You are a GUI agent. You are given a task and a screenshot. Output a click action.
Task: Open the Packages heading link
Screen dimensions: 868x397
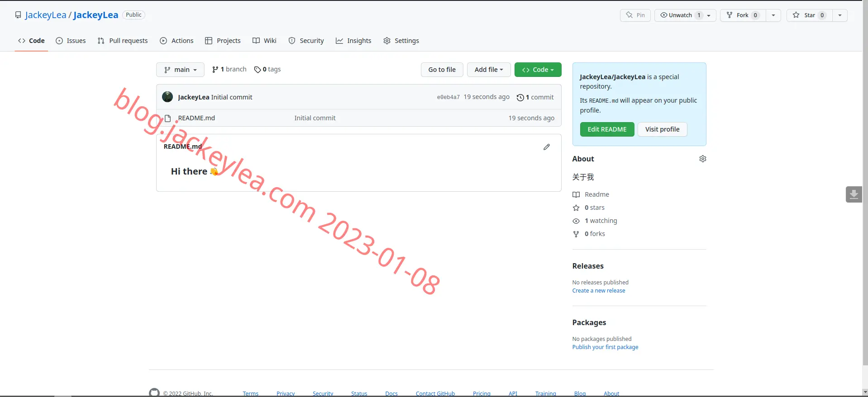point(589,322)
